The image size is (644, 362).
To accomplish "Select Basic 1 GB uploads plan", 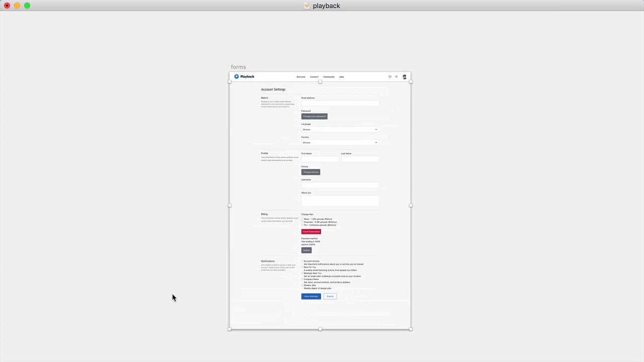I will (x=303, y=219).
